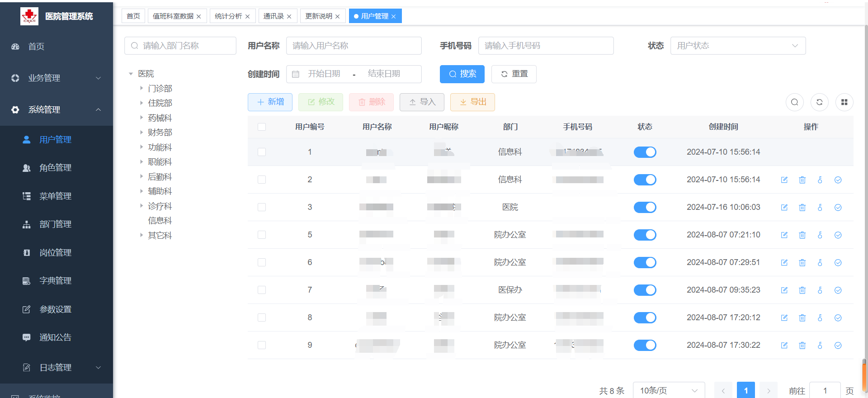Click the reset password key icon for user 6

tap(820, 263)
